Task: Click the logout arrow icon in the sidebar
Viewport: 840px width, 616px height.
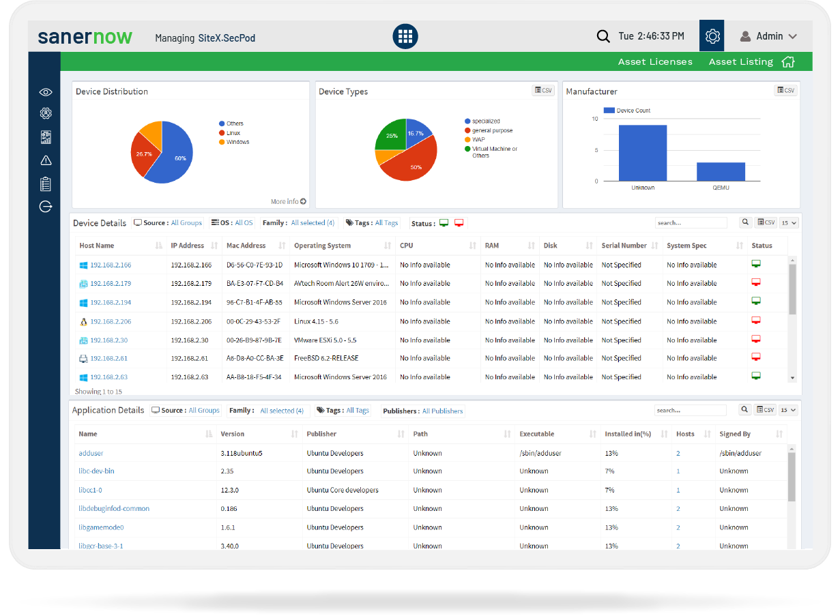Action: tap(46, 207)
